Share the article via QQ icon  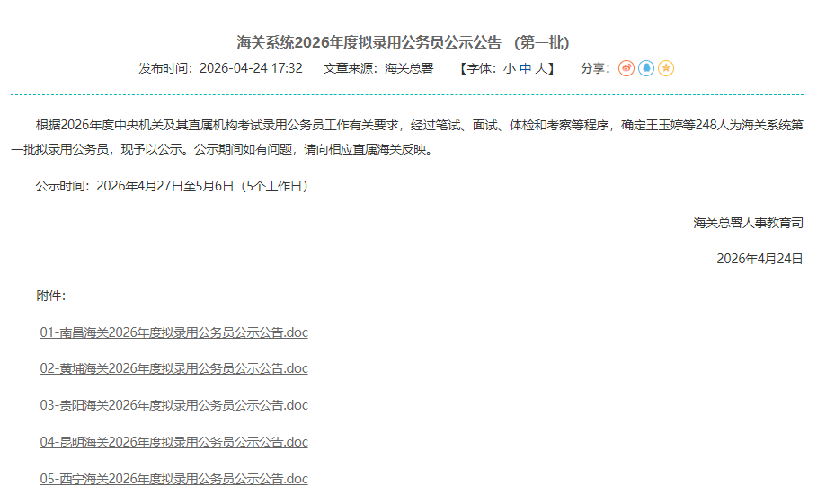[646, 68]
